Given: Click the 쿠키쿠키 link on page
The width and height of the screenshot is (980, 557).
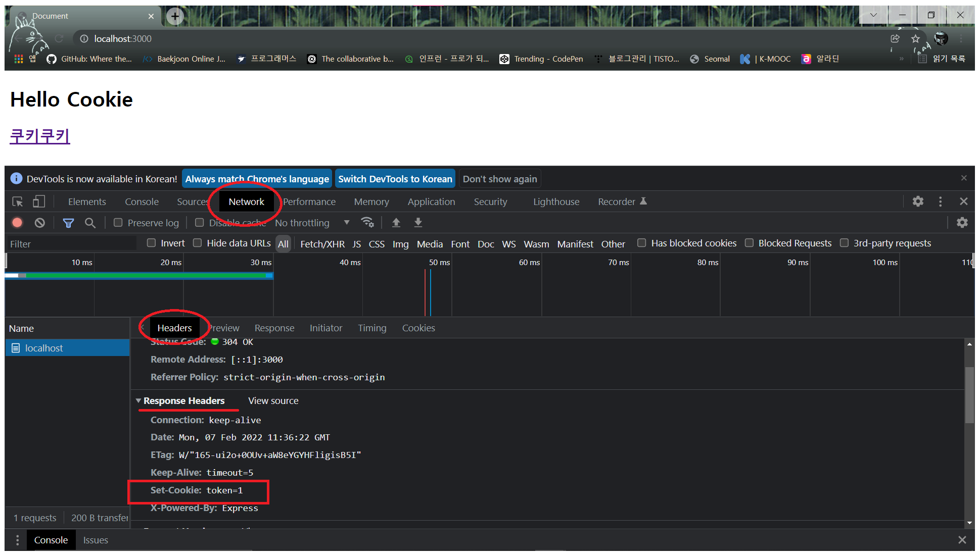Looking at the screenshot, I should pos(40,136).
